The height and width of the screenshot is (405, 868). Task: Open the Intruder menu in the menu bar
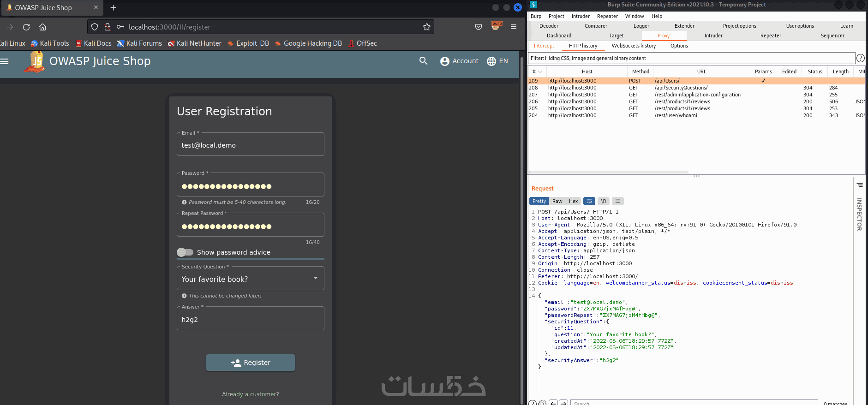(x=581, y=16)
